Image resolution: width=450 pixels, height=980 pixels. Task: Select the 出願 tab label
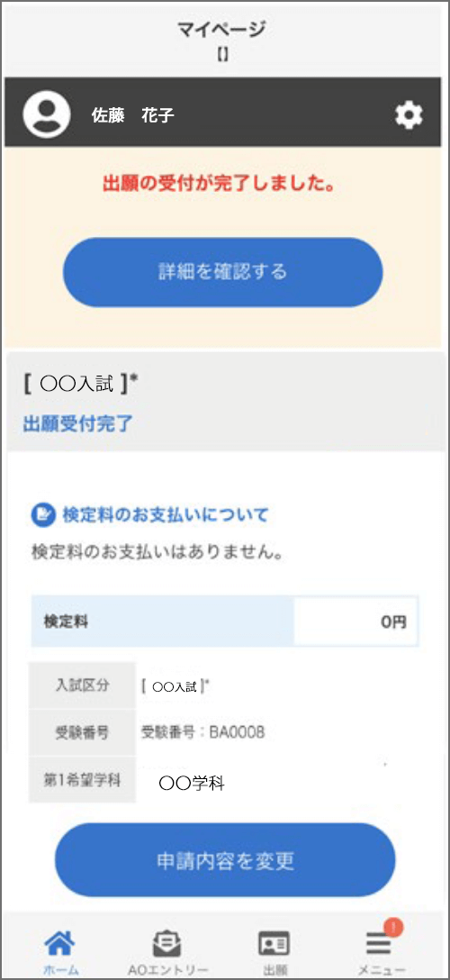pyautogui.click(x=274, y=970)
